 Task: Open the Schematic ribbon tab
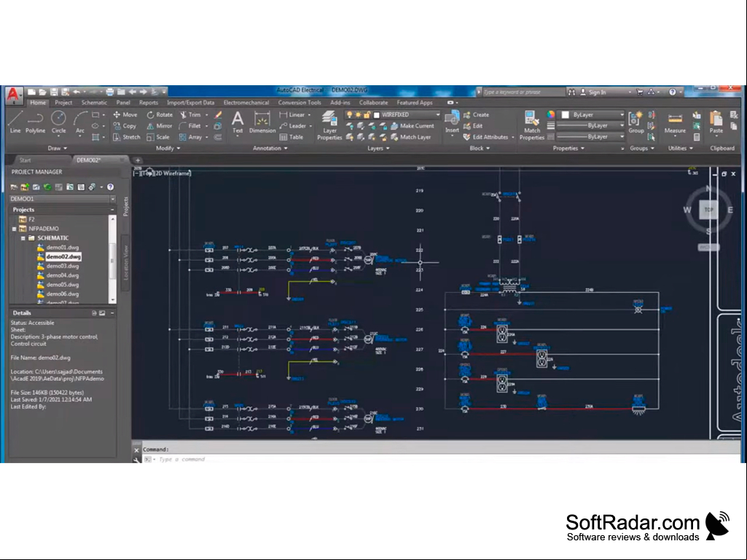click(94, 103)
